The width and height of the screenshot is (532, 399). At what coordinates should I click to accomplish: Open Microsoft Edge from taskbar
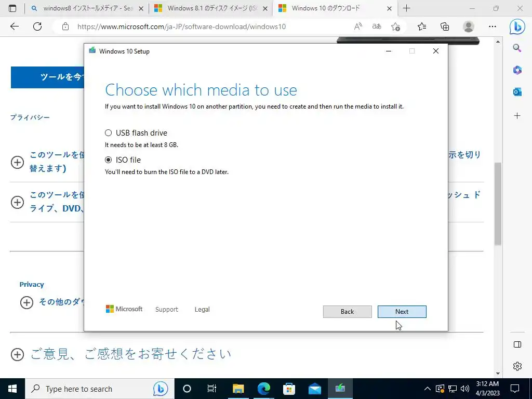(263, 389)
